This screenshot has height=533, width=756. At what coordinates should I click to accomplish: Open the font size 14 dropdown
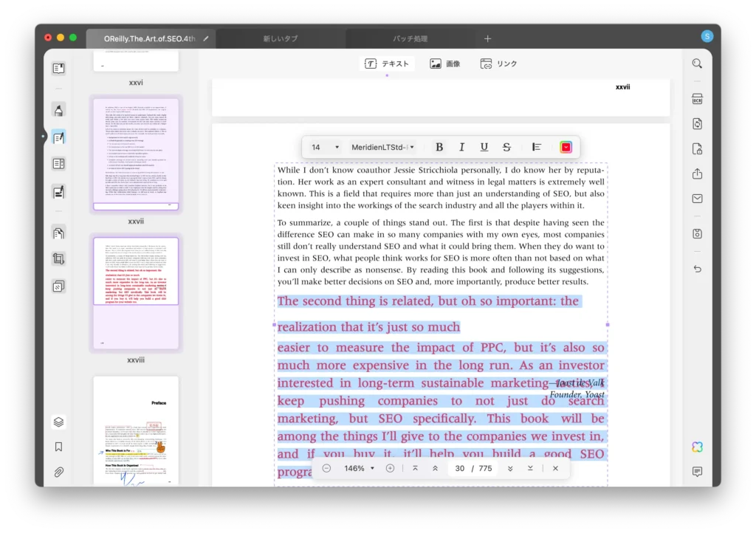325,148
